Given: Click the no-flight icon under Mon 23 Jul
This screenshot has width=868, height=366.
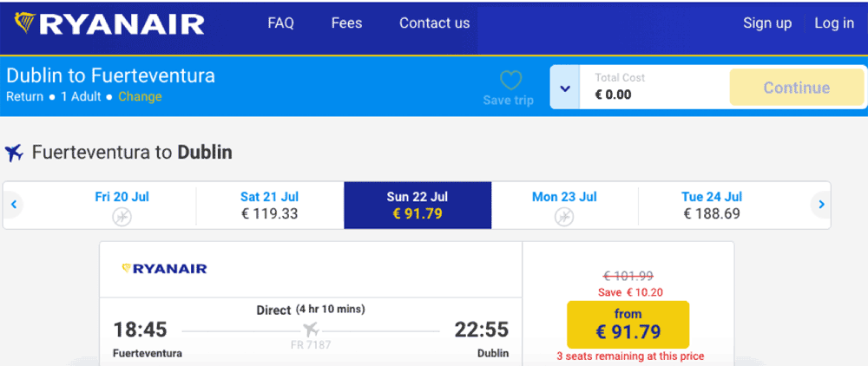Looking at the screenshot, I should pos(564,217).
